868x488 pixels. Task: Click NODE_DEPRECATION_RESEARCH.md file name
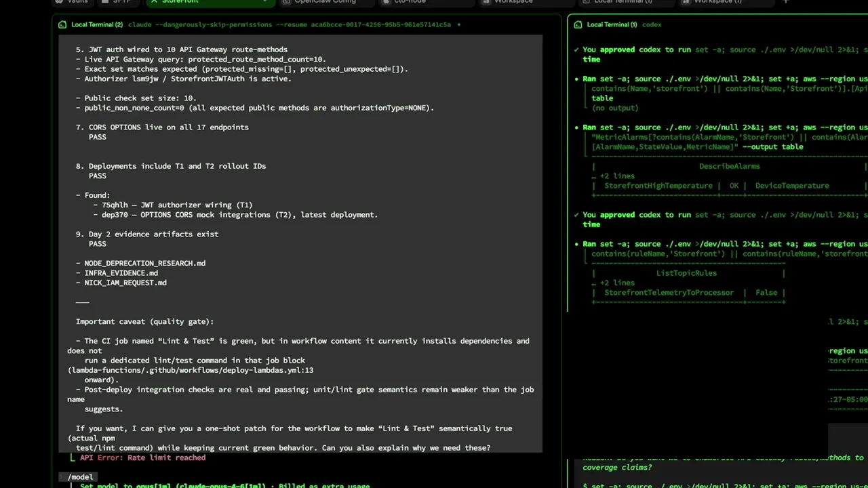[x=145, y=264]
